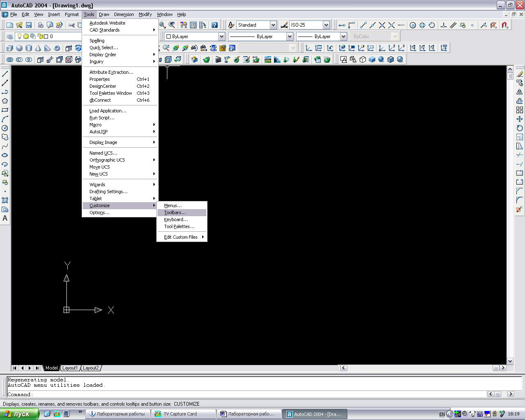Click the 2D Wireframe shade icon
This screenshot has height=420, width=525.
click(344, 59)
